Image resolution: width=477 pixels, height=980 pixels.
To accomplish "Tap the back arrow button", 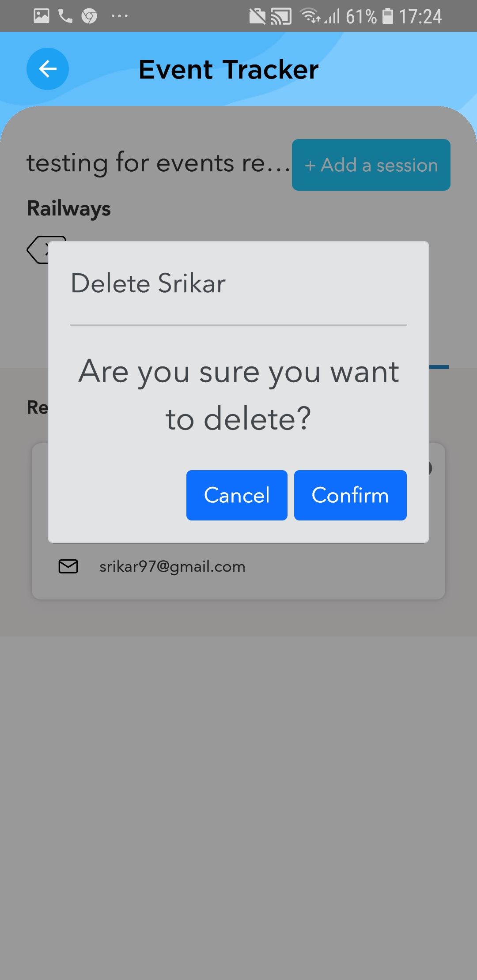I will pos(48,69).
